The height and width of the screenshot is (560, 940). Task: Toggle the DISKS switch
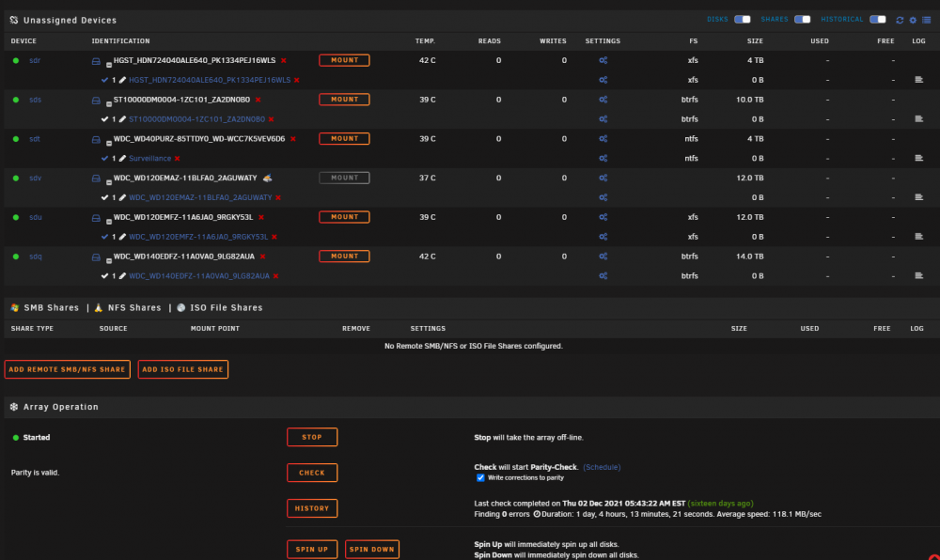(743, 19)
